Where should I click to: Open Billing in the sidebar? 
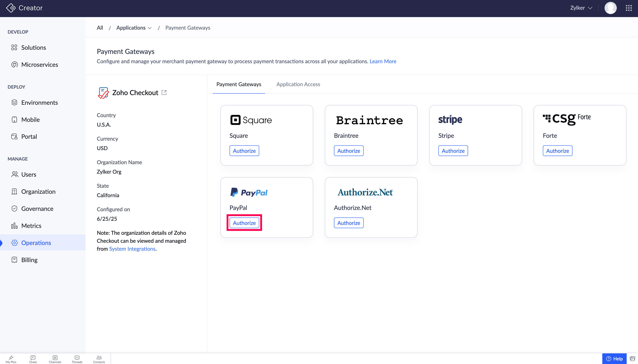29,260
